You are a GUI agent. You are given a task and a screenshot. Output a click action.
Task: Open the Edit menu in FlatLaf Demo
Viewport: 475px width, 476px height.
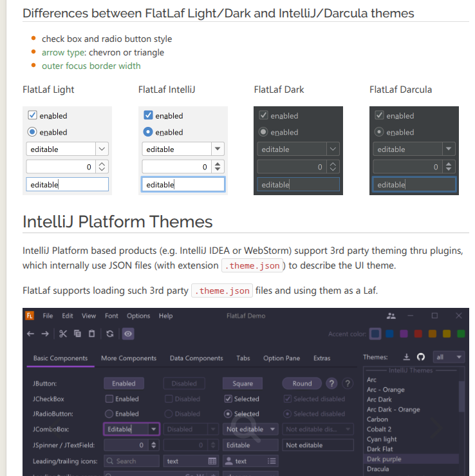68,316
